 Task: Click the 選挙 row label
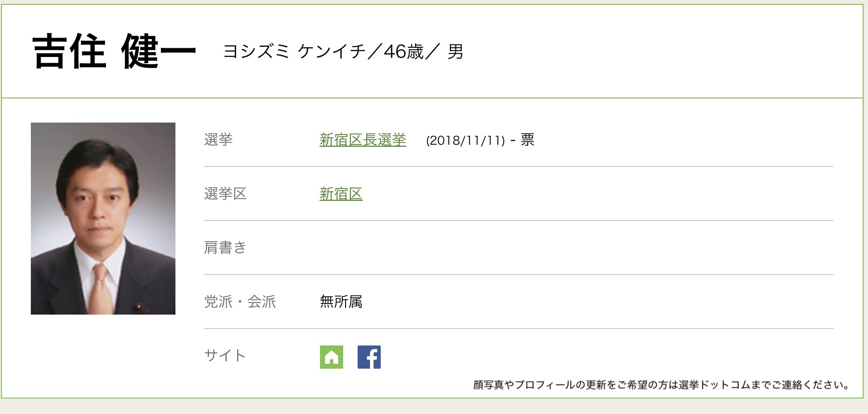[x=218, y=140]
